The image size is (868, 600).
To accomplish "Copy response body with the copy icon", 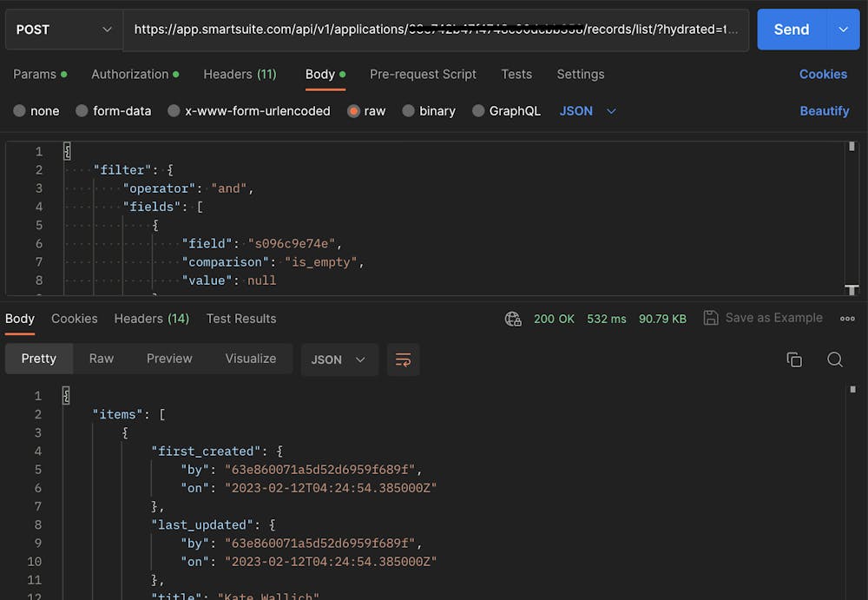I will tap(794, 359).
